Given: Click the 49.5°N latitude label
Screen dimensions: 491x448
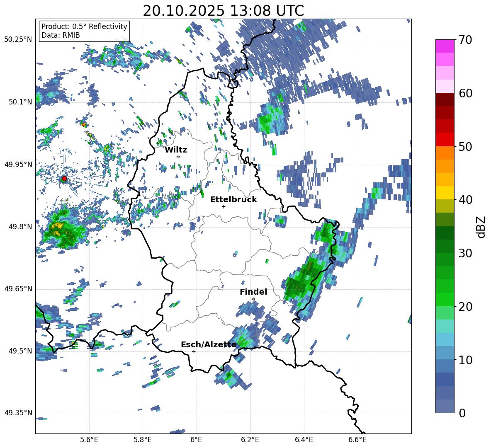Looking at the screenshot, I should tap(20, 351).
